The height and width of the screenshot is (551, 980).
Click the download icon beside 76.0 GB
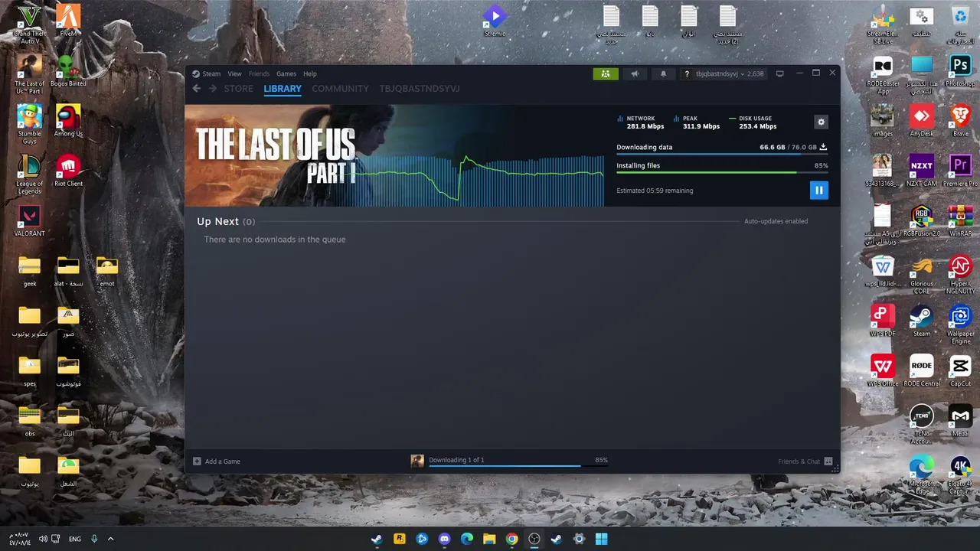(824, 147)
